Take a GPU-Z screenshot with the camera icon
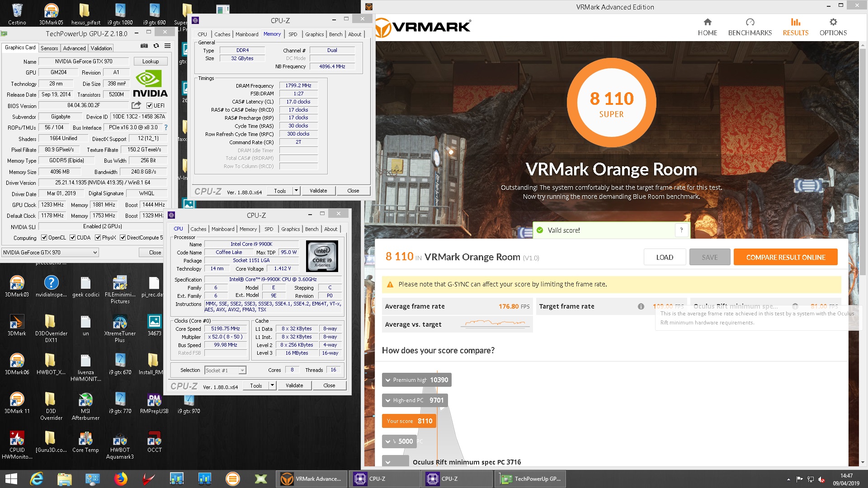The width and height of the screenshot is (868, 488). coord(144,46)
